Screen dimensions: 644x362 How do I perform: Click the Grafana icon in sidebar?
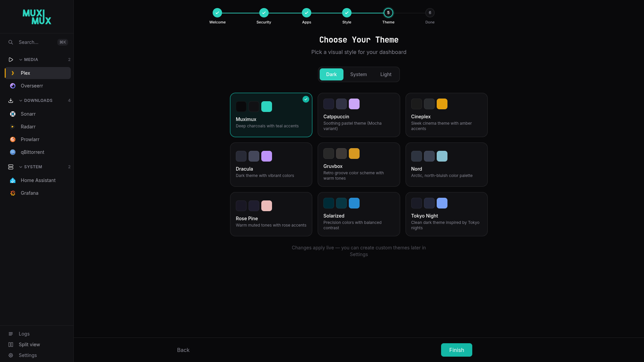pos(13,193)
